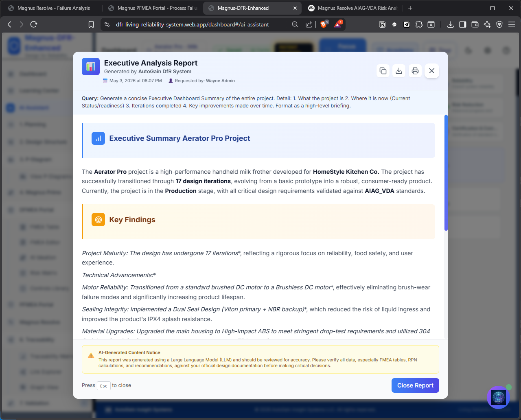The height and width of the screenshot is (420, 521).
Task: Click the address bar URL
Action: click(192, 24)
